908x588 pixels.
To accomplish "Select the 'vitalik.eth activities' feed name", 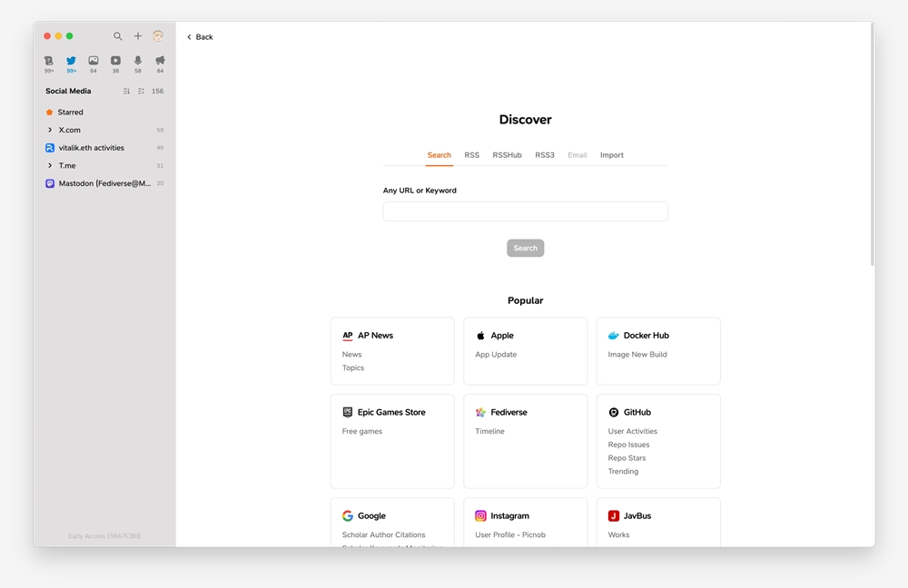I will (91, 148).
